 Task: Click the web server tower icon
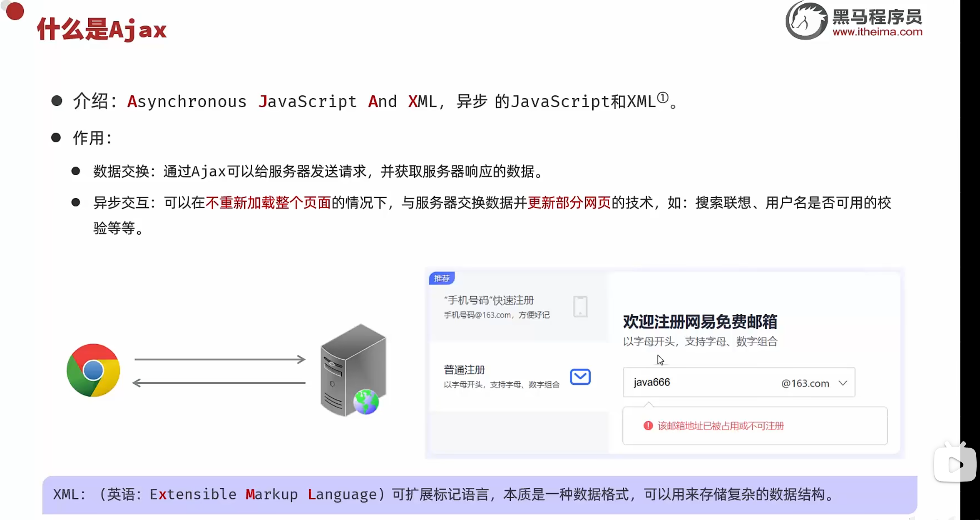(x=353, y=370)
